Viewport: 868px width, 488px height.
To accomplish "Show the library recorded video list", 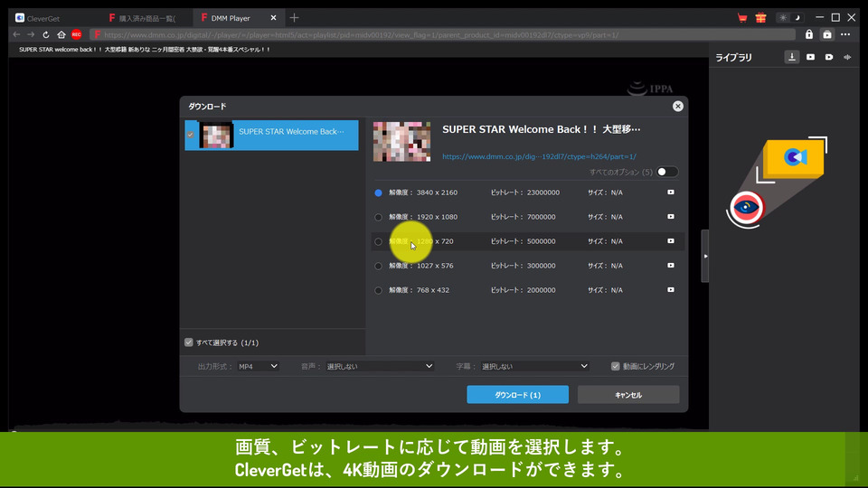I will coord(829,57).
